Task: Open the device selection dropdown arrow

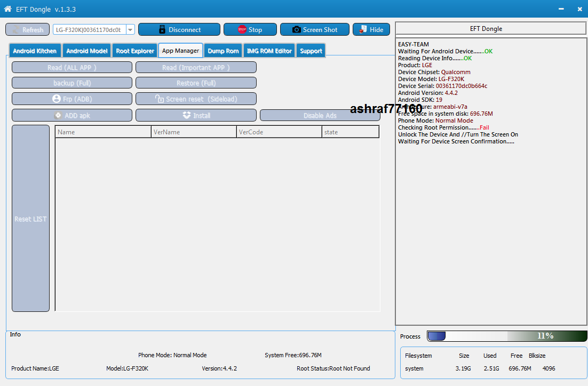Action: pos(130,30)
